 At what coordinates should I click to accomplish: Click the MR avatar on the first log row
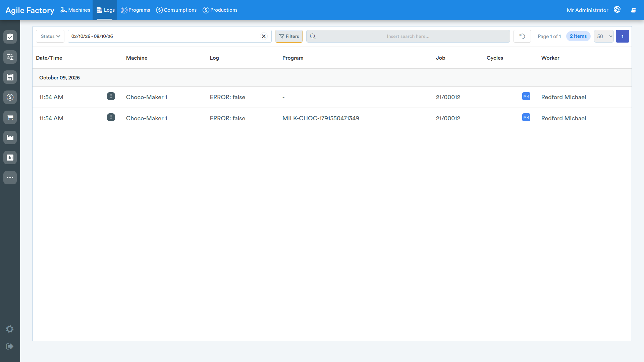click(x=526, y=96)
